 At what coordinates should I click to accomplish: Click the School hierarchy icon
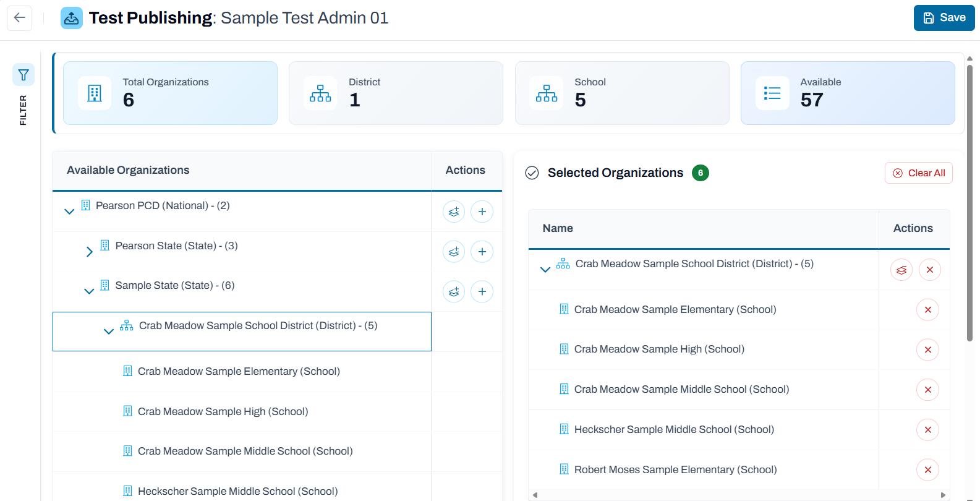tap(547, 93)
